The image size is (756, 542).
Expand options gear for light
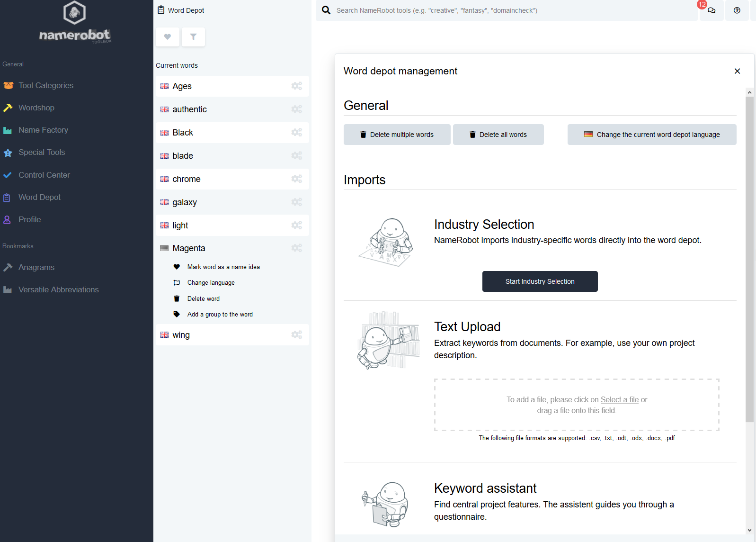point(297,225)
